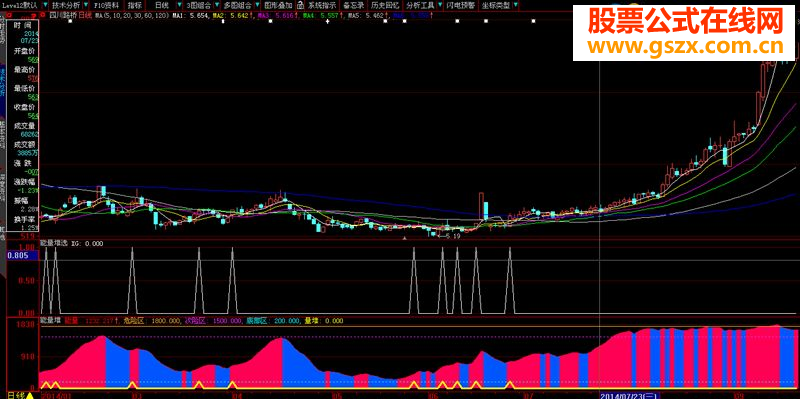The image size is (800, 399).
Task: Open the dropdown arrow next to Level2默认
Action: pyautogui.click(x=44, y=6)
